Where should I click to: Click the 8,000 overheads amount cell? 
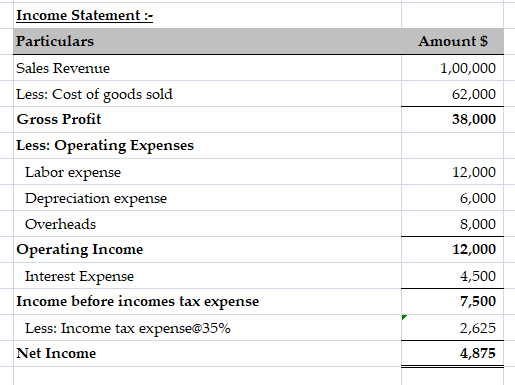click(453, 224)
